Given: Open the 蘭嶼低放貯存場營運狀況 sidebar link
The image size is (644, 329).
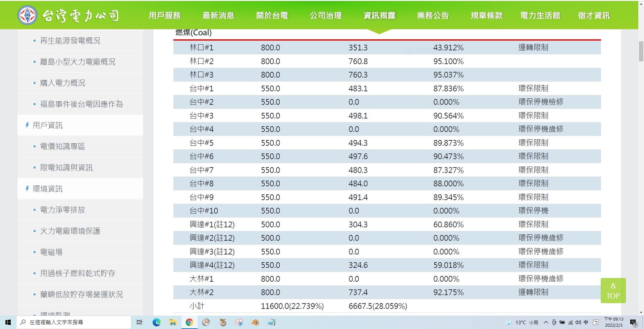Looking at the screenshot, I should click(x=82, y=294).
